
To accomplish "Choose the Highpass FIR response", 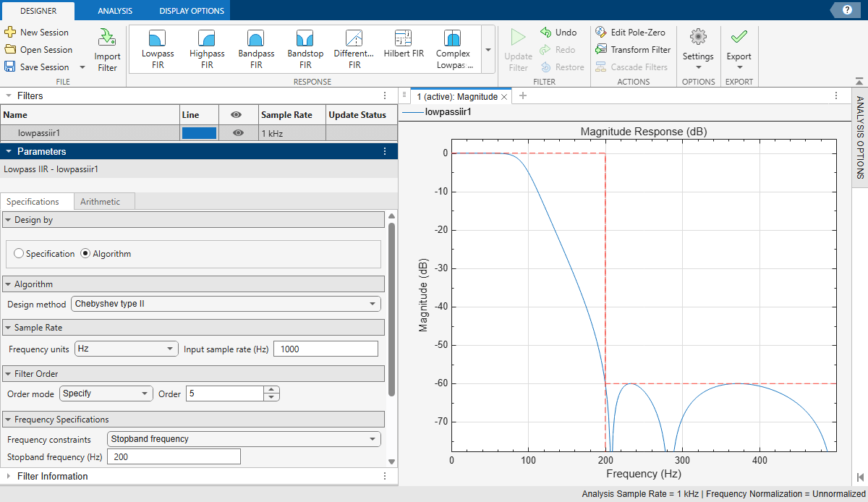I will 207,50.
